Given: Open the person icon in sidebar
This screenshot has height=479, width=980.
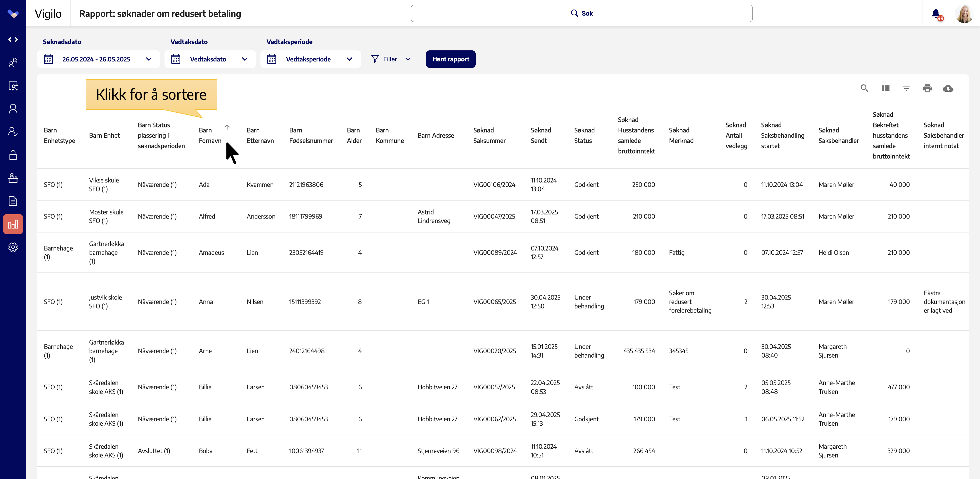Looking at the screenshot, I should point(13,109).
